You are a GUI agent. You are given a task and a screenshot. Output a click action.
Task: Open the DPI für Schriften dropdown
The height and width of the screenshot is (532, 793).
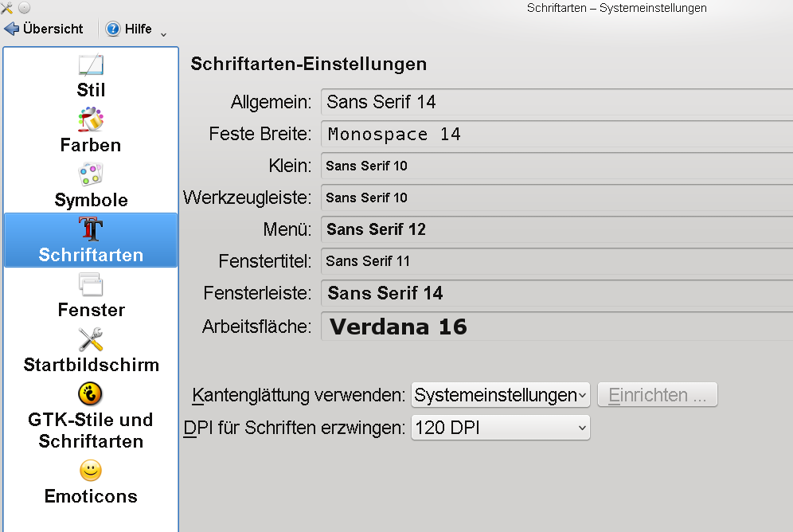tap(500, 428)
